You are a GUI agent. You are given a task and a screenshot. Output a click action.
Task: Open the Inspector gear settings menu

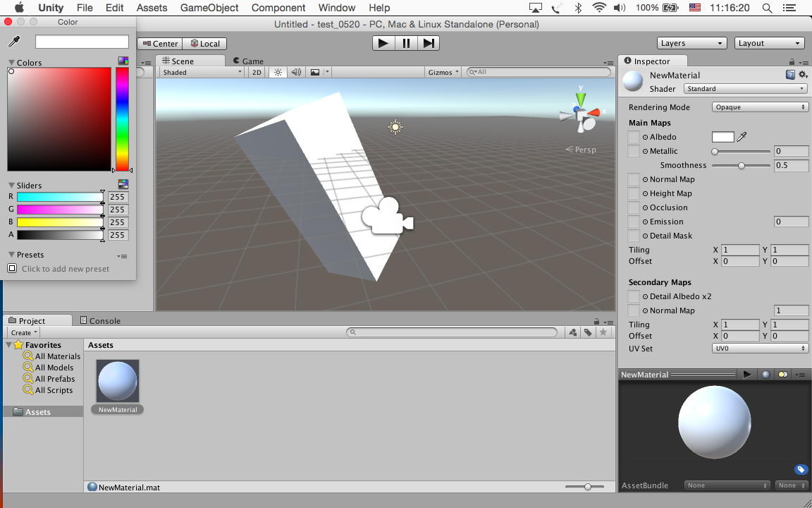[802, 75]
